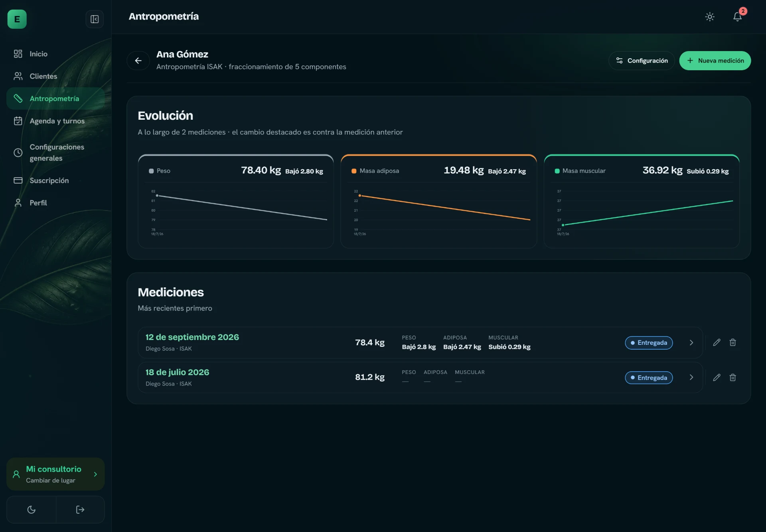766x532 pixels.
Task: Expand 12 de septiembre row chevron
Action: [691, 342]
